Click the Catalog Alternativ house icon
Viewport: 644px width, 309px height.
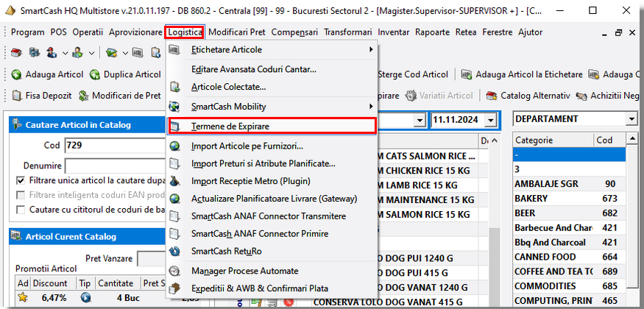pos(491,96)
